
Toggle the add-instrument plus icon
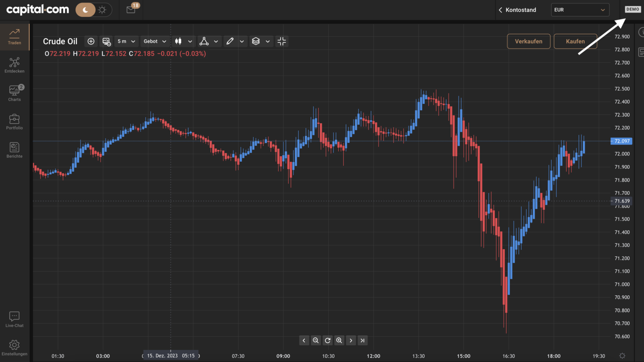(x=91, y=41)
